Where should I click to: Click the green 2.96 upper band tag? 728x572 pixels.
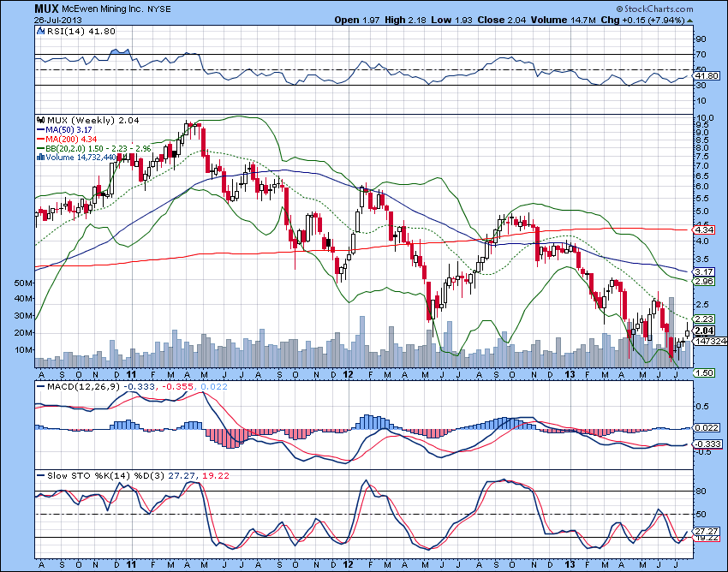click(x=703, y=282)
